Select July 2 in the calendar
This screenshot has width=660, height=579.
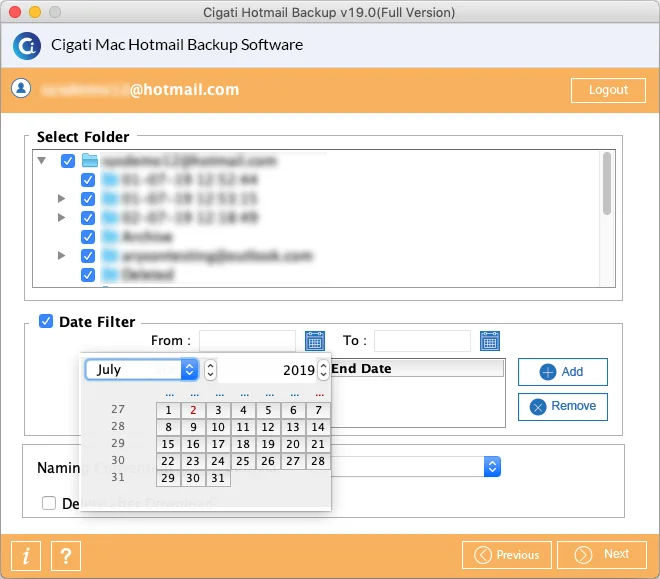pos(193,410)
